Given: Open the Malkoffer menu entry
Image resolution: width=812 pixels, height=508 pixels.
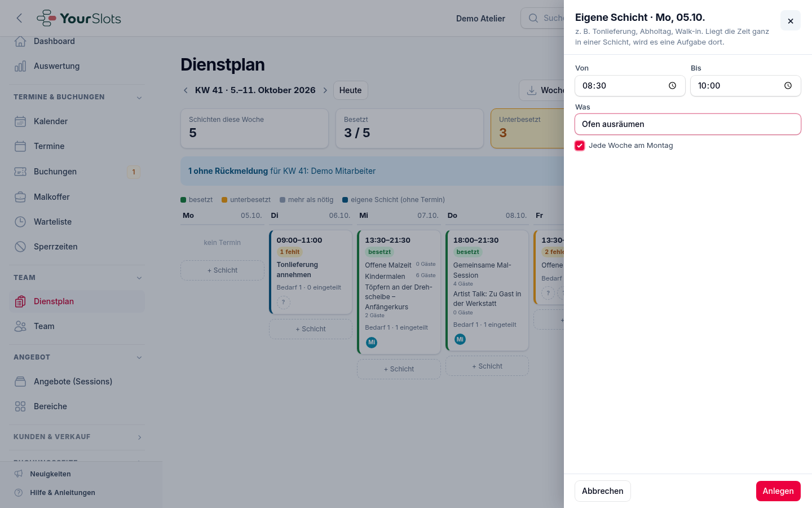Looking at the screenshot, I should click(77, 197).
